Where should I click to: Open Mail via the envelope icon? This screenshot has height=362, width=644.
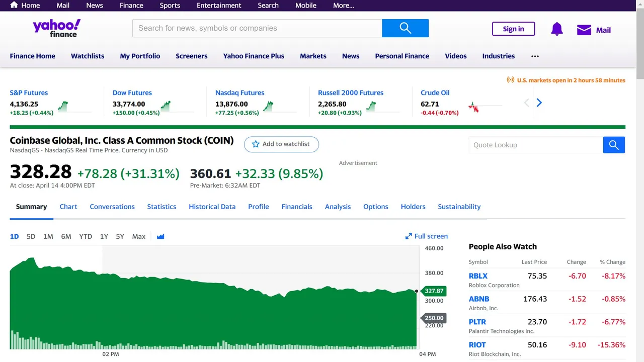584,30
